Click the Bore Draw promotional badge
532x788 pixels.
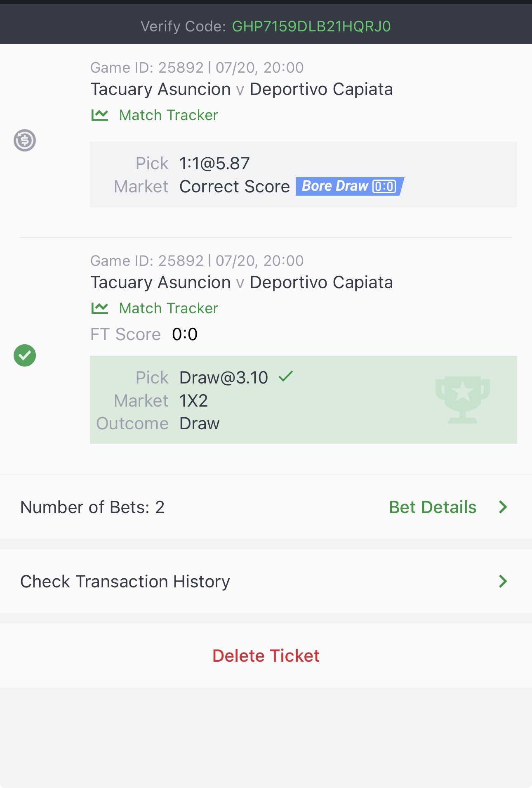tap(350, 186)
